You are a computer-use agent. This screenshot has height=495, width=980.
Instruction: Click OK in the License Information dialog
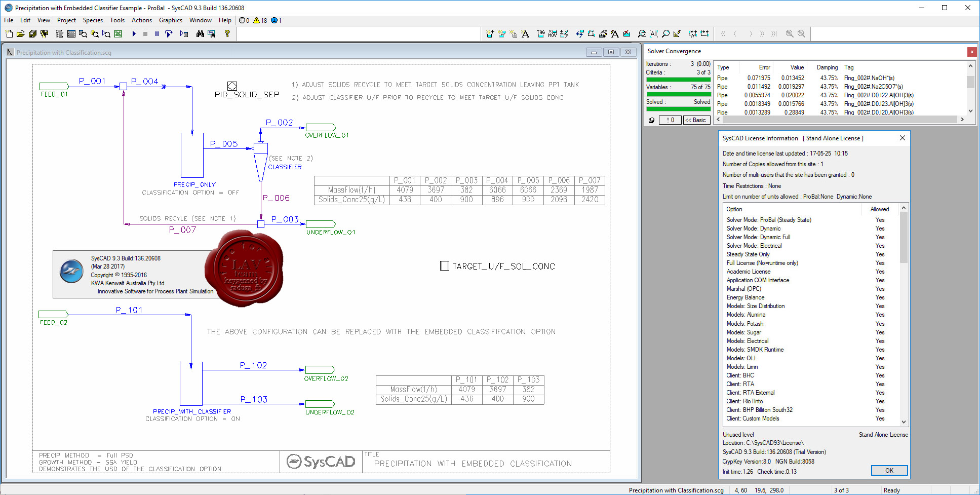pyautogui.click(x=889, y=471)
